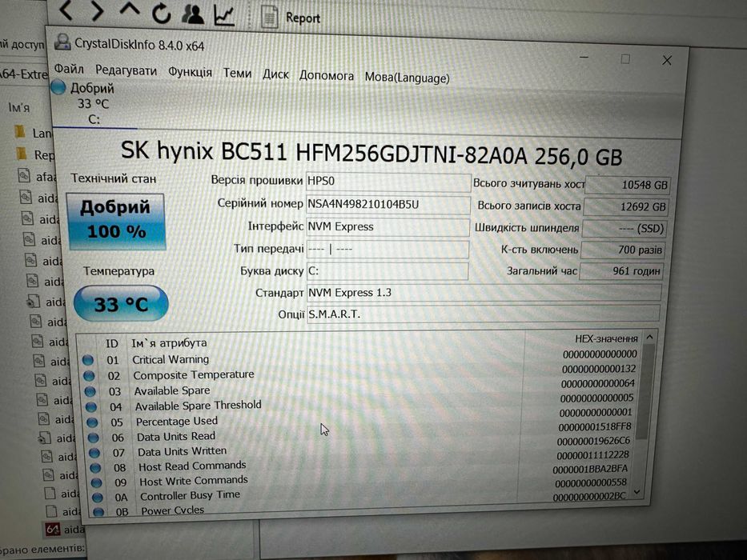Image resolution: width=747 pixels, height=560 pixels.
Task: Click the refresh icon in AIDA64 toolbar
Action: pos(162,14)
